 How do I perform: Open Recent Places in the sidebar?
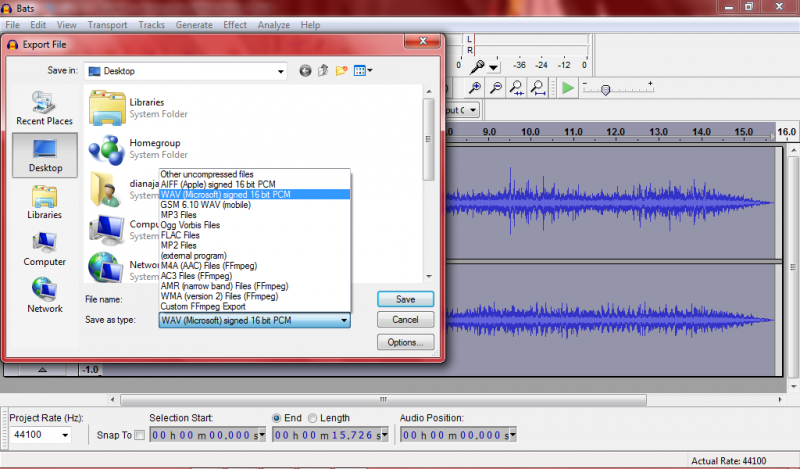[45, 108]
